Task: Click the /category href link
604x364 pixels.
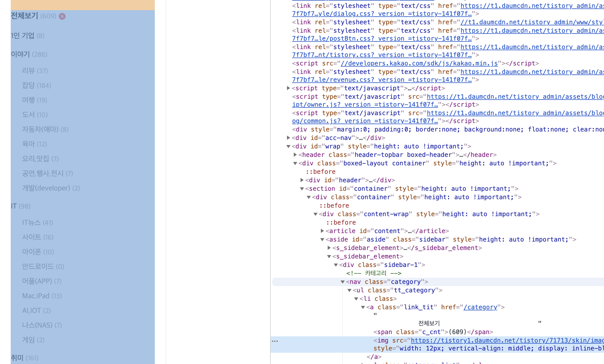Action: pyautogui.click(x=480, y=307)
